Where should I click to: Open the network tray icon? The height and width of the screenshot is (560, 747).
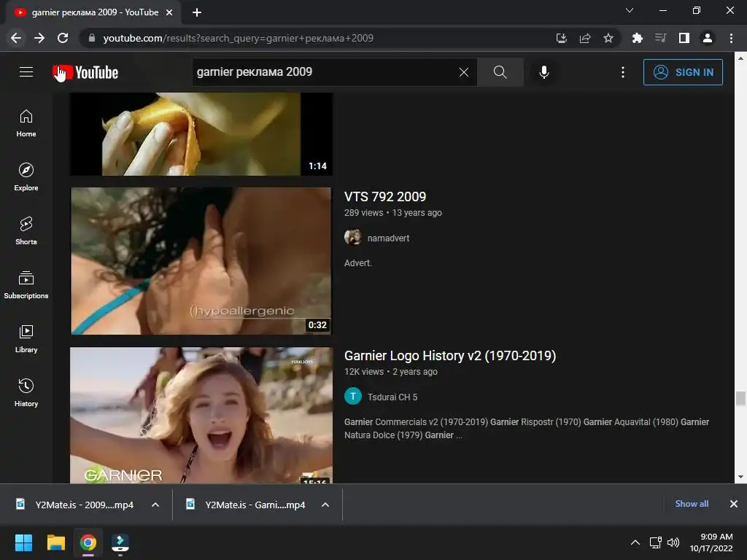click(656, 542)
